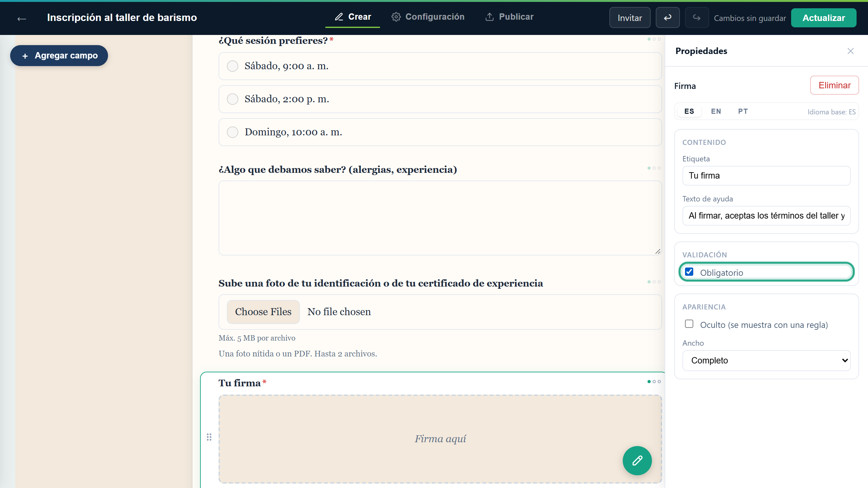Uncheck the Obligatorio checkbox

tap(689, 272)
